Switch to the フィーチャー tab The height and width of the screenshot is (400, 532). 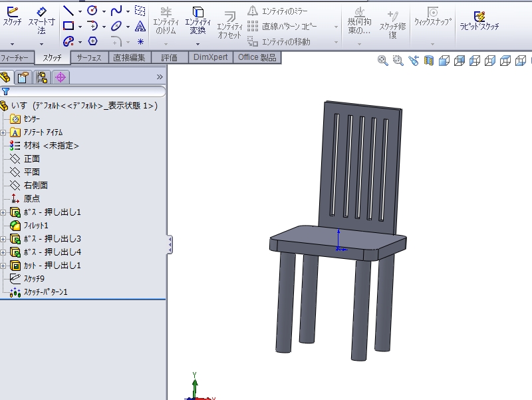[x=15, y=58]
